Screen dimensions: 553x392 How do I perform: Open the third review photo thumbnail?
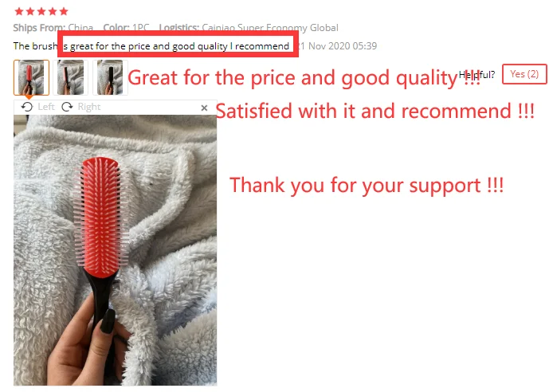click(110, 77)
